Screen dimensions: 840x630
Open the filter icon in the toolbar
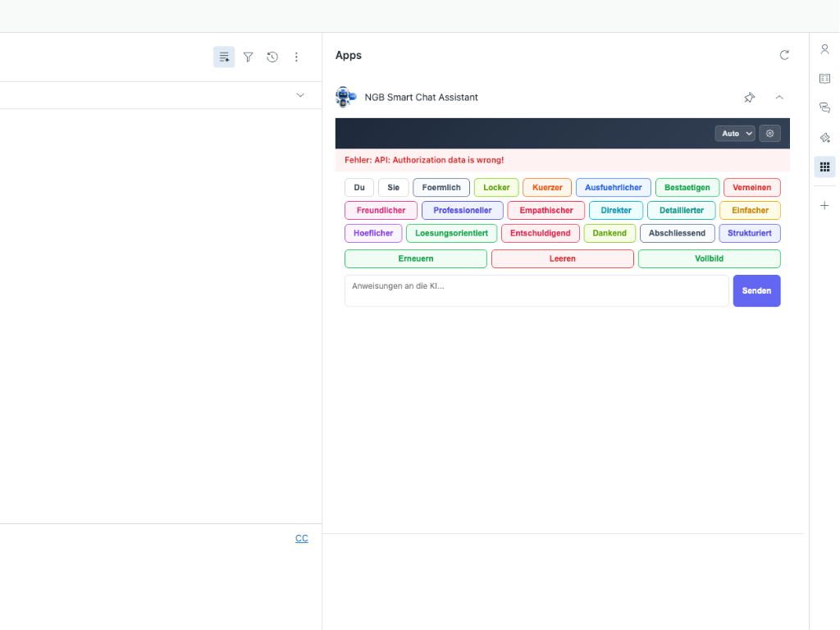point(248,57)
